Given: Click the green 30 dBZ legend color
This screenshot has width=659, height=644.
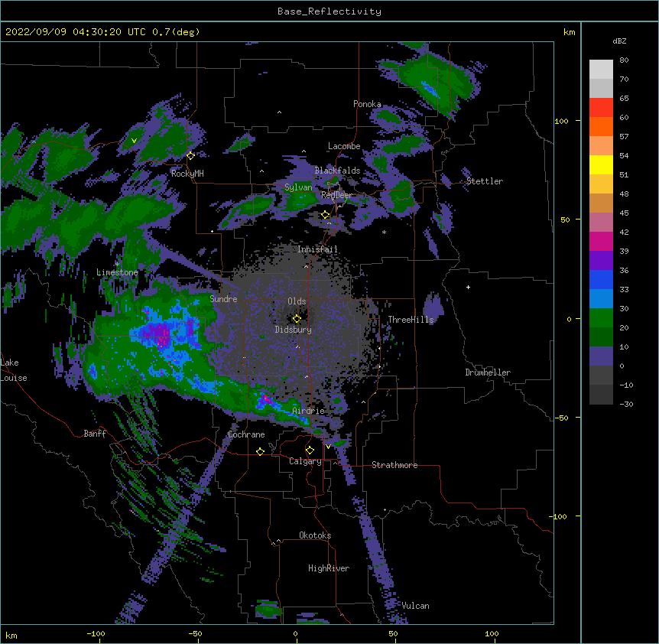Looking at the screenshot, I should [x=601, y=318].
